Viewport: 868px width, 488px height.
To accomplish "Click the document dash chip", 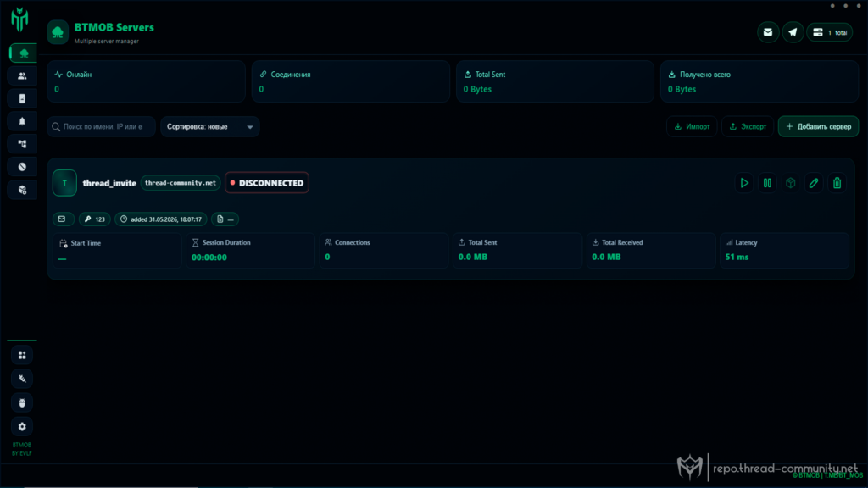I will point(225,219).
